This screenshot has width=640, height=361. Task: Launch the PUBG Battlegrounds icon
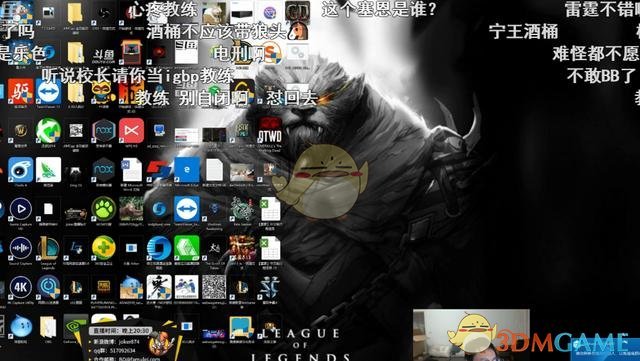104,287
